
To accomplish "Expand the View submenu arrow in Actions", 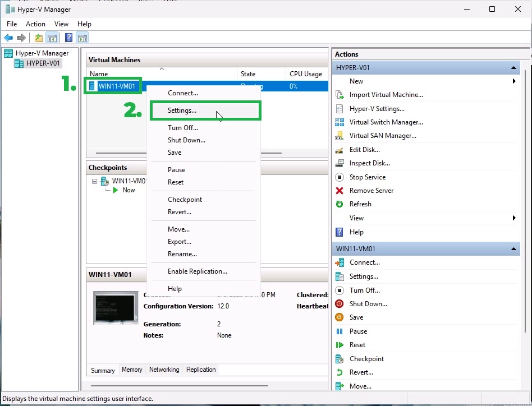I will (x=514, y=218).
